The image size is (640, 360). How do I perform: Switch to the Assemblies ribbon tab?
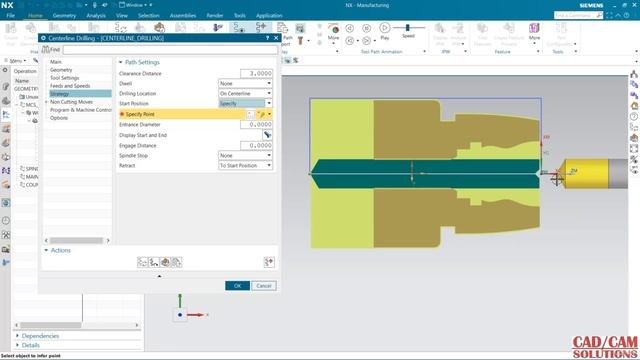tap(182, 16)
